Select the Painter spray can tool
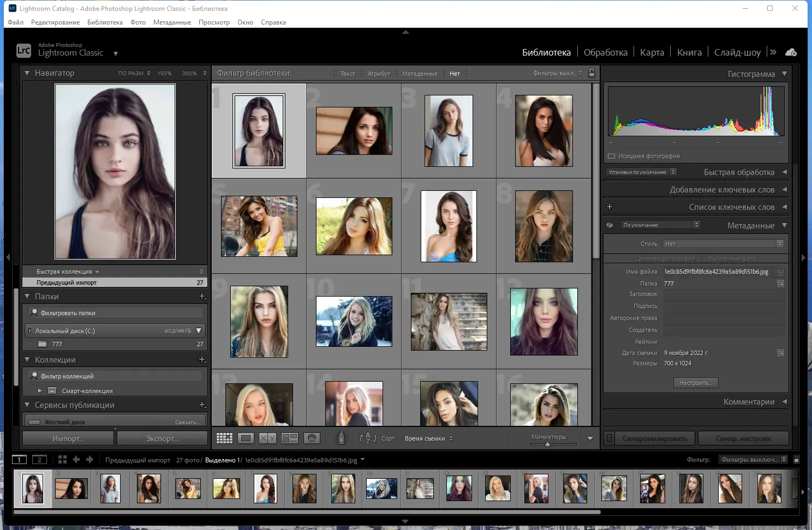 click(x=341, y=438)
